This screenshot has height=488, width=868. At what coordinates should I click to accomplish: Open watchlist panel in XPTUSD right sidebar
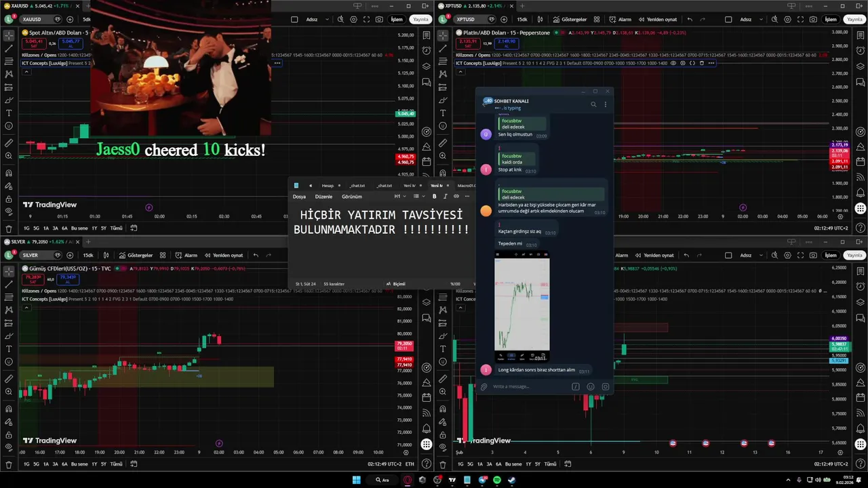click(861, 35)
